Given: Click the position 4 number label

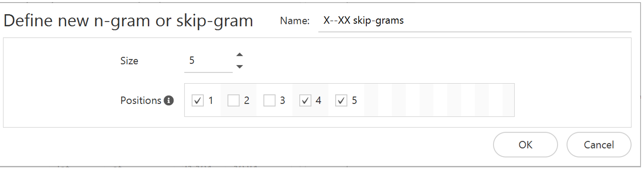Looking at the screenshot, I should click(x=318, y=101).
